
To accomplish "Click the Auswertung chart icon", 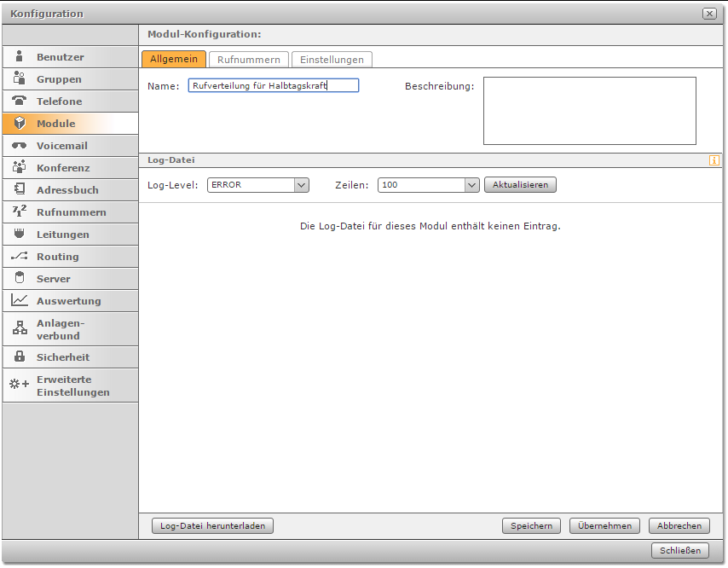I will 20,301.
